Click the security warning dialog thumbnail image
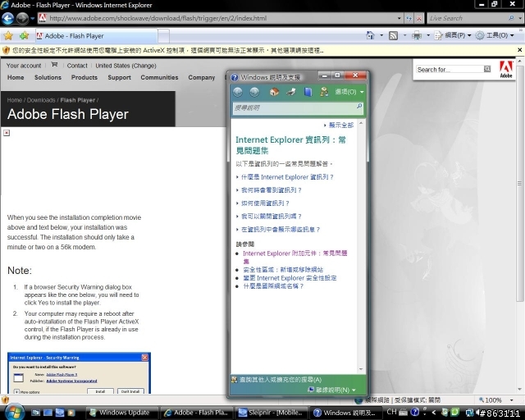This screenshot has width=525, height=420. coord(79,372)
